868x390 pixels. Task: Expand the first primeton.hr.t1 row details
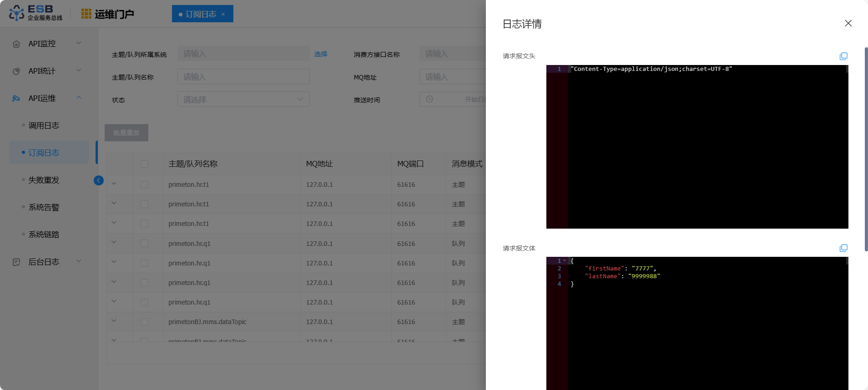[114, 184]
